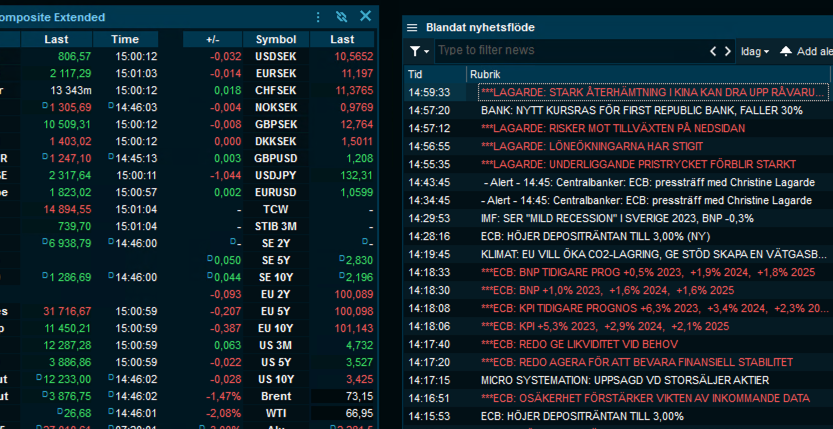The height and width of the screenshot is (429, 833).
Task: Sort by the +/- column header
Action: pyautogui.click(x=212, y=39)
